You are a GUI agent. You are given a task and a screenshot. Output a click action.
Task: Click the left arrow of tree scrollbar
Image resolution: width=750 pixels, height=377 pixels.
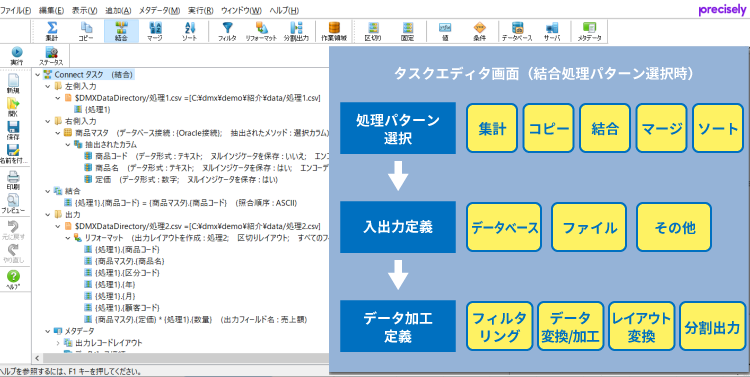pyautogui.click(x=36, y=359)
